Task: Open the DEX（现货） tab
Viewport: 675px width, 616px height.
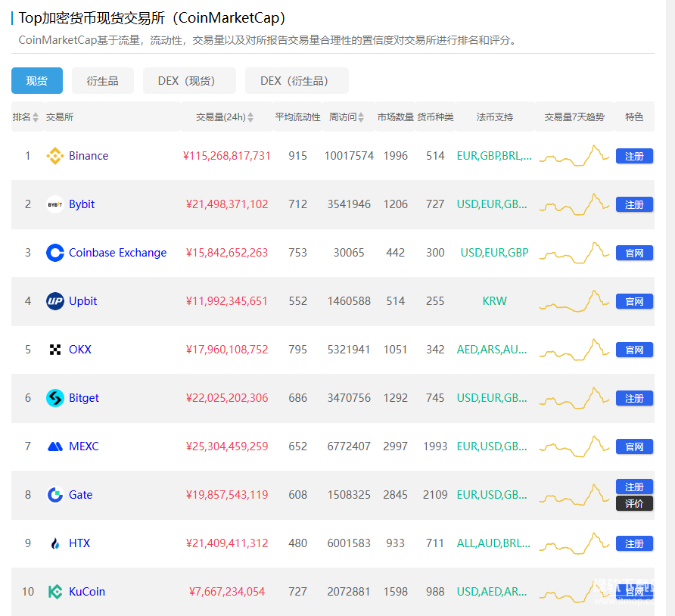Action: tap(189, 80)
